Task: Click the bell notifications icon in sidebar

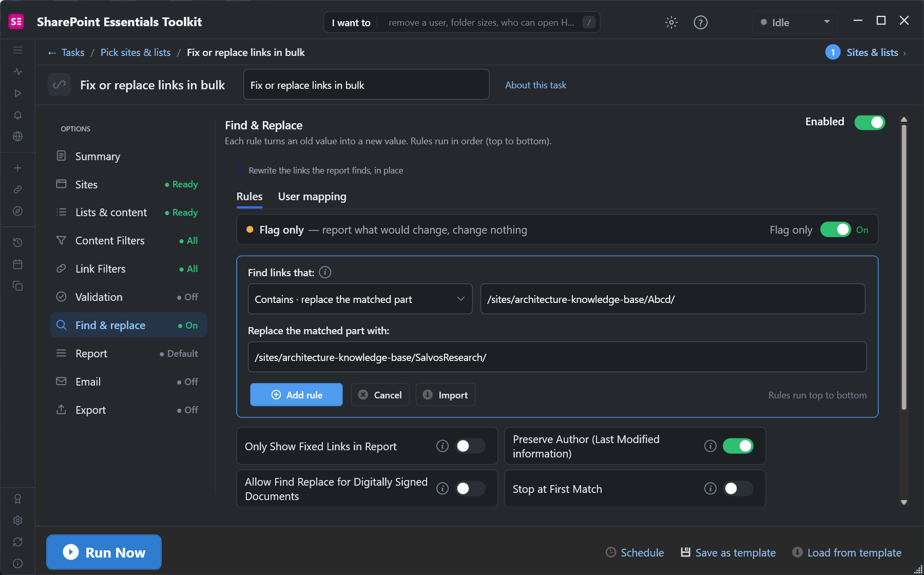Action: pyautogui.click(x=17, y=115)
